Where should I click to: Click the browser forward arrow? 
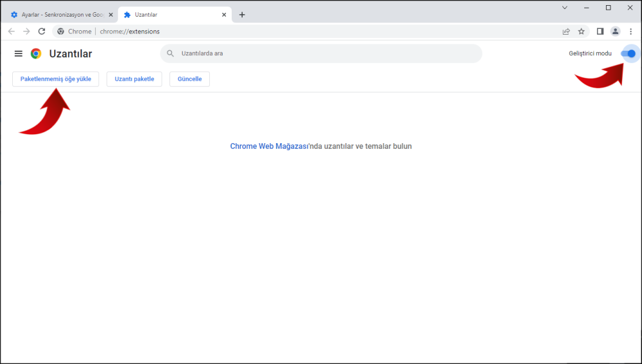(x=26, y=31)
